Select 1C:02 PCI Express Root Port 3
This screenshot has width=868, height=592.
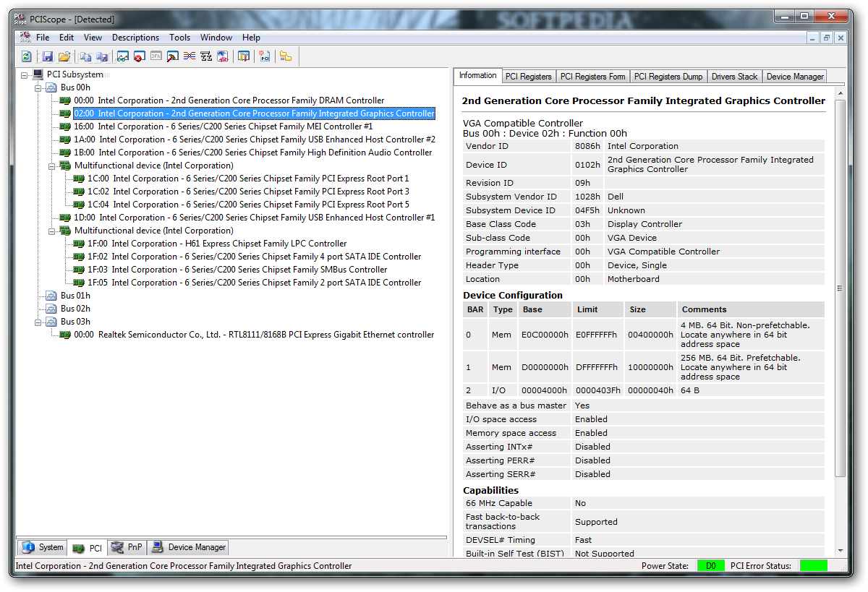[x=248, y=192]
